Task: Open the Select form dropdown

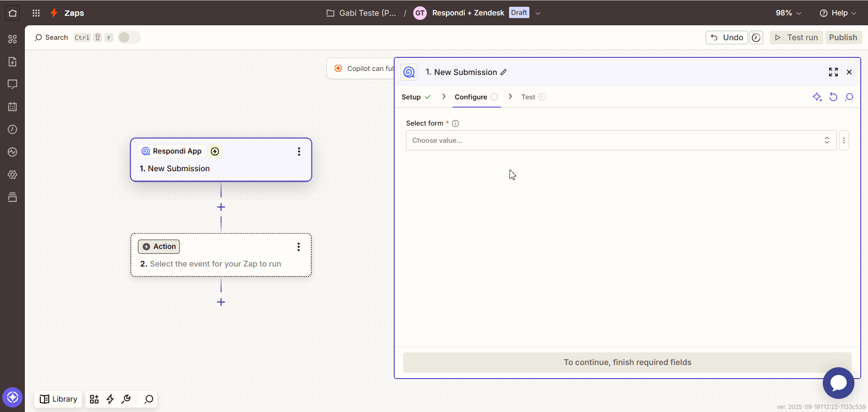Action: pyautogui.click(x=621, y=140)
